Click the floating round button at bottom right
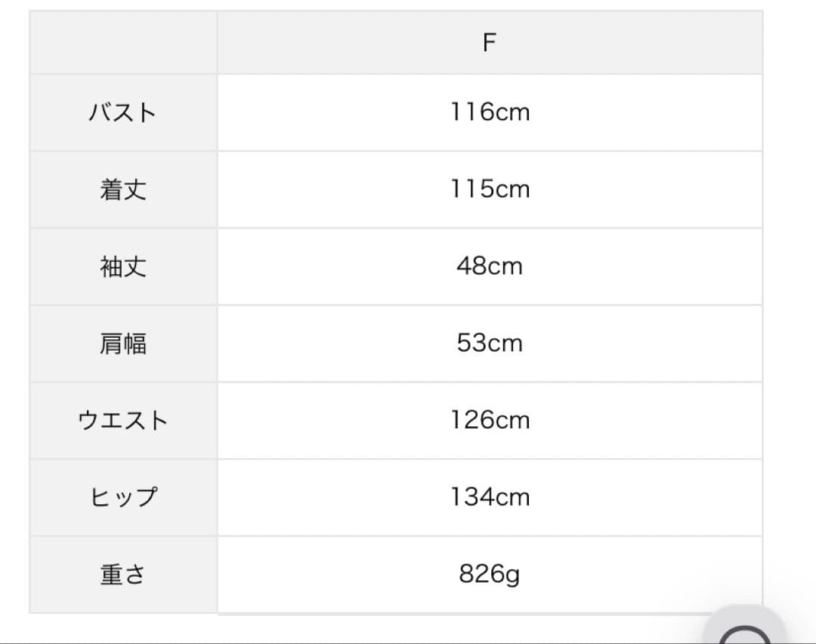The height and width of the screenshot is (644, 816). click(x=746, y=629)
